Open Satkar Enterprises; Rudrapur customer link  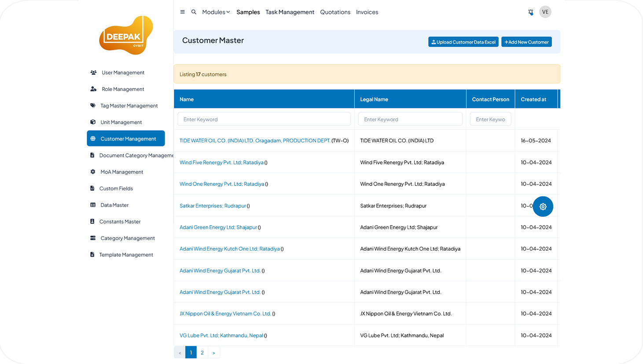click(213, 206)
